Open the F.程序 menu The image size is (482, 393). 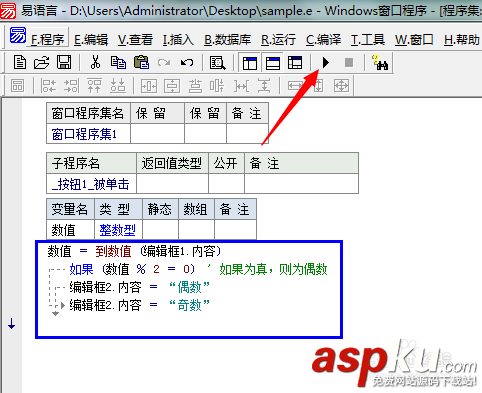point(47,40)
